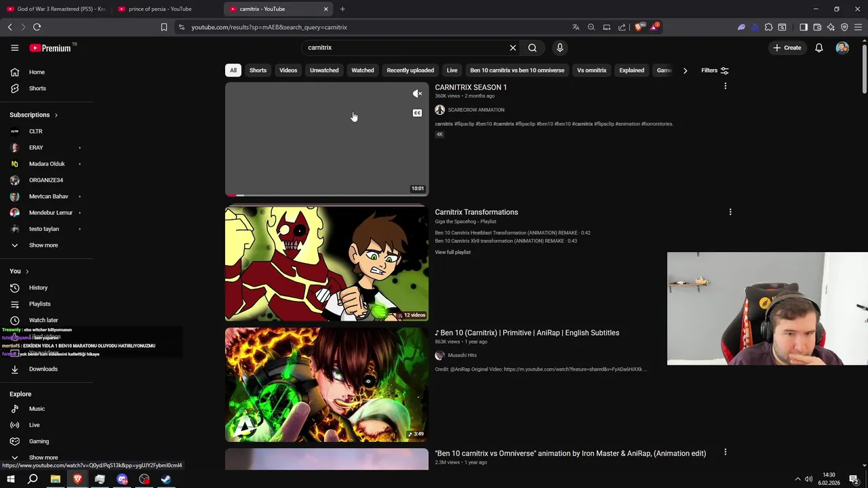Play the Primitive AniRap video thumbnail
This screenshot has height=488, width=868.
click(x=327, y=385)
